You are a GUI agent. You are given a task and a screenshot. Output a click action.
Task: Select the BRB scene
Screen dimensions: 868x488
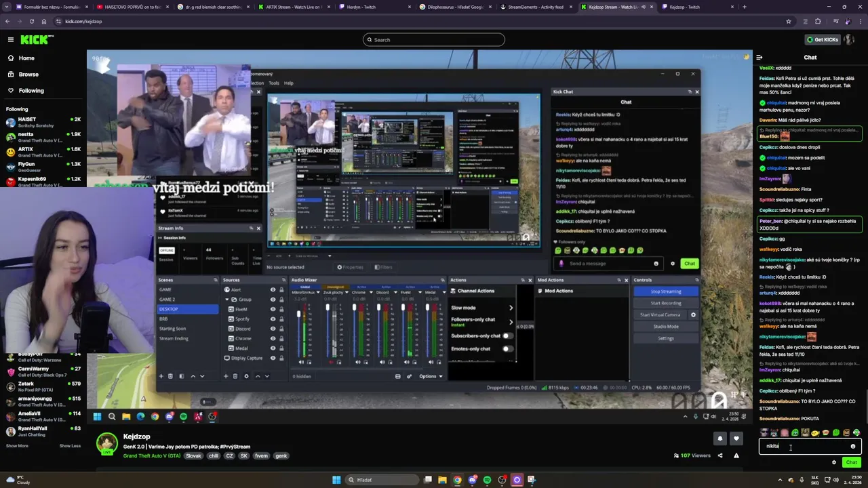click(163, 319)
